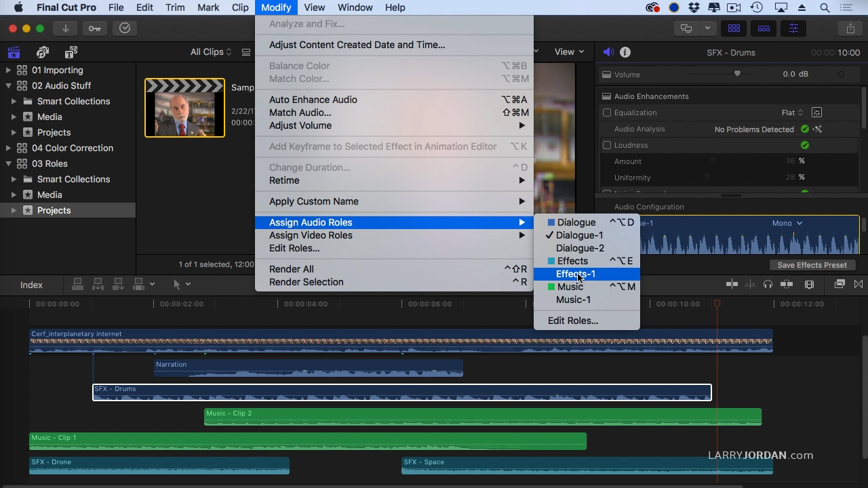Click the Append clip edit button
The image size is (868, 488).
(118, 285)
